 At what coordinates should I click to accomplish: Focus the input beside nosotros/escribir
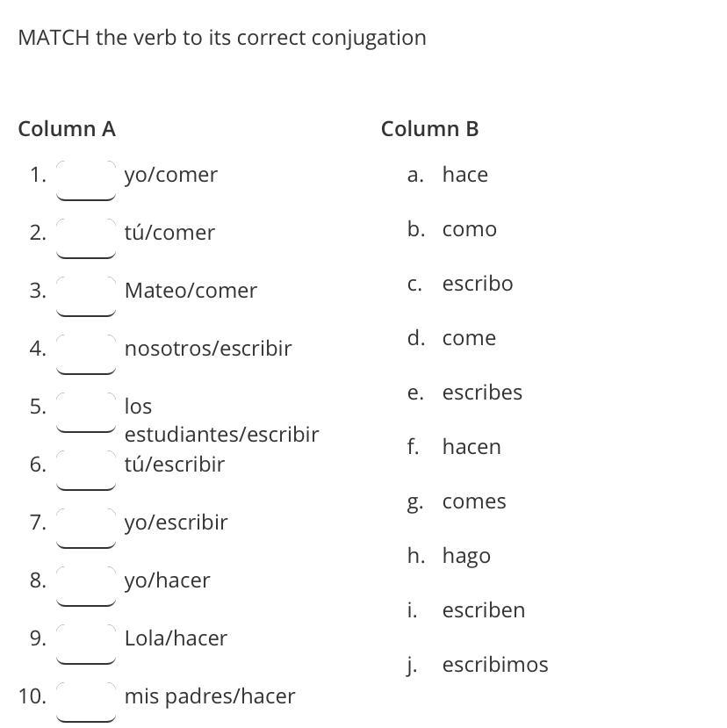click(86, 354)
